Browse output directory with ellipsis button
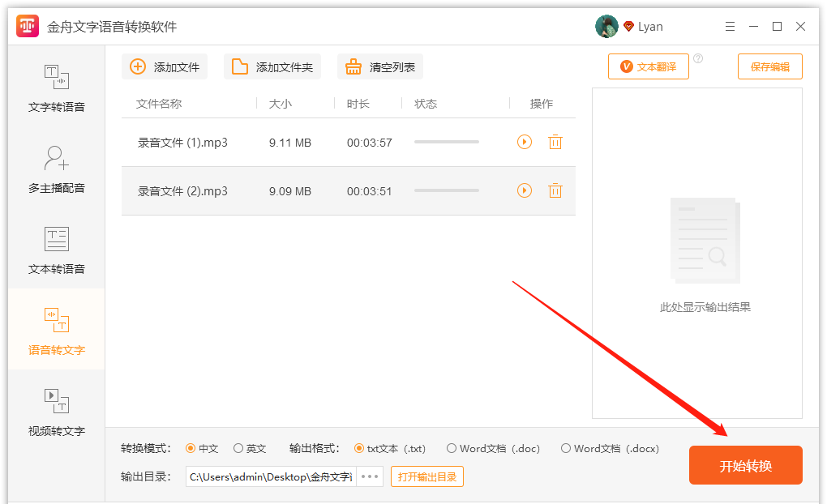The width and height of the screenshot is (827, 504). tap(370, 476)
